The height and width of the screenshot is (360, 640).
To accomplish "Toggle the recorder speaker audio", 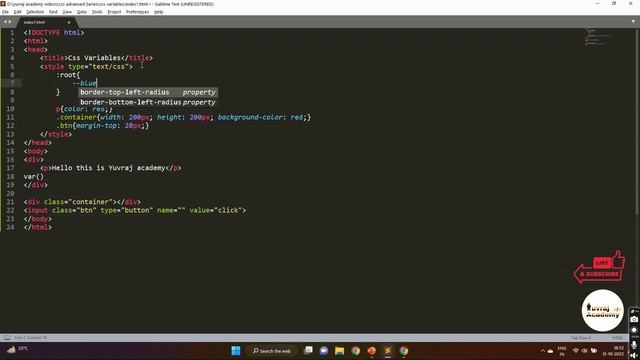I will tap(634, 356).
